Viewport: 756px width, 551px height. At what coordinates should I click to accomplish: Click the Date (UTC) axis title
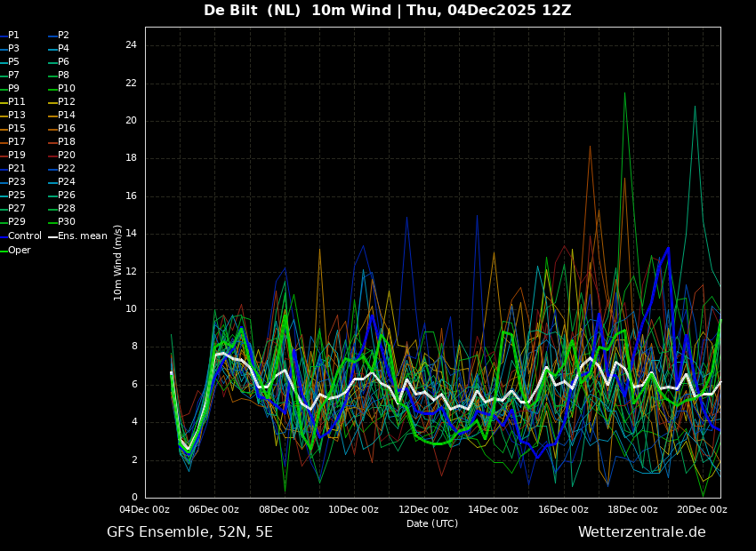click(x=432, y=524)
